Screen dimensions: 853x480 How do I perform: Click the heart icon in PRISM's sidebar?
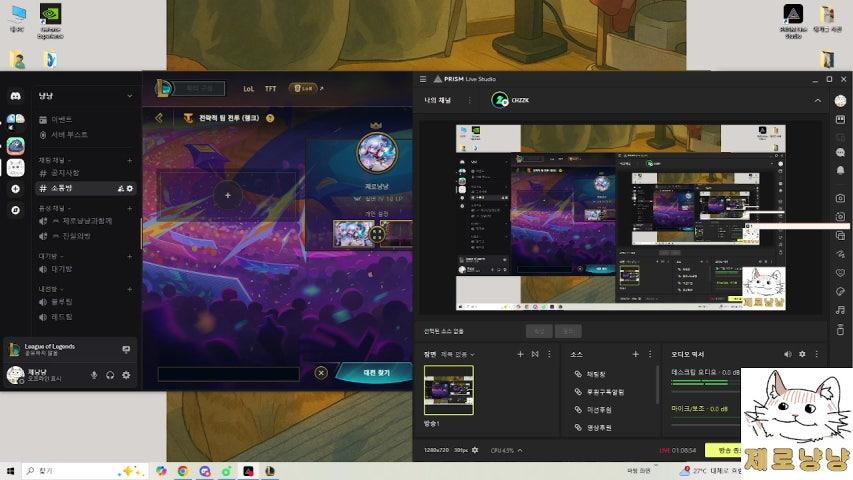[x=840, y=273]
